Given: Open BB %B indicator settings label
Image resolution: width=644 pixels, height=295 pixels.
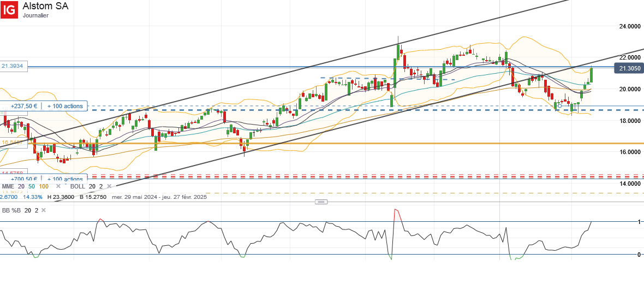Looking at the screenshot, I should point(11,210).
